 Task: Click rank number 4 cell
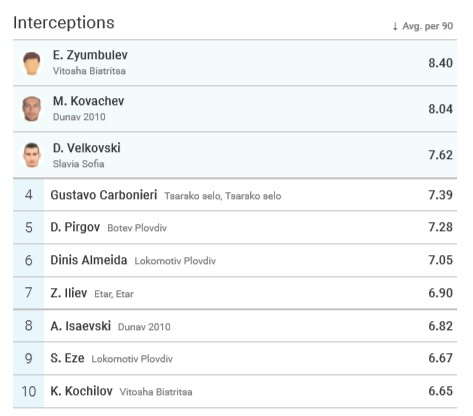click(29, 195)
